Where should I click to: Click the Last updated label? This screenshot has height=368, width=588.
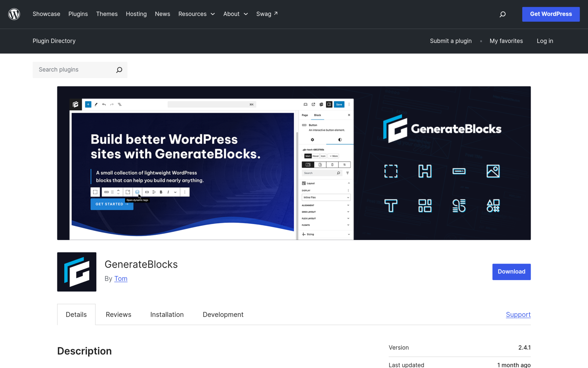tap(406, 365)
